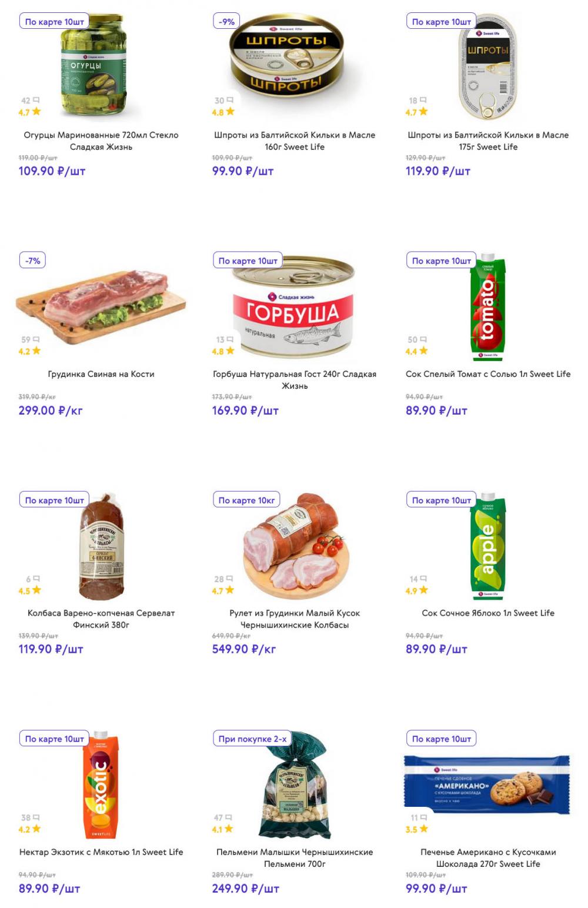588x908 pixels.
Task: Select the Огурцы Маринованные jar image
Action: (x=94, y=66)
